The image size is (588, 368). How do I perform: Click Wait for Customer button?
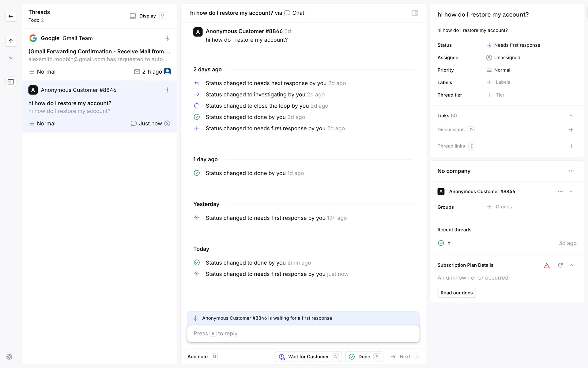308,357
